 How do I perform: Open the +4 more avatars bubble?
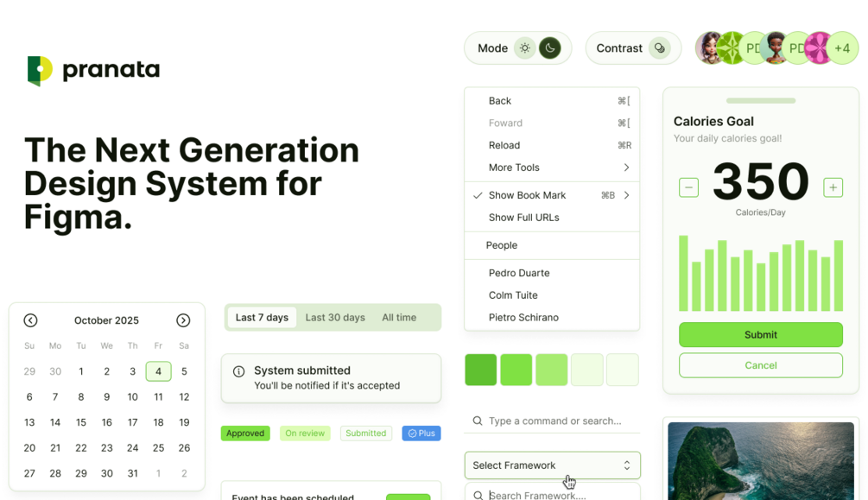point(842,48)
